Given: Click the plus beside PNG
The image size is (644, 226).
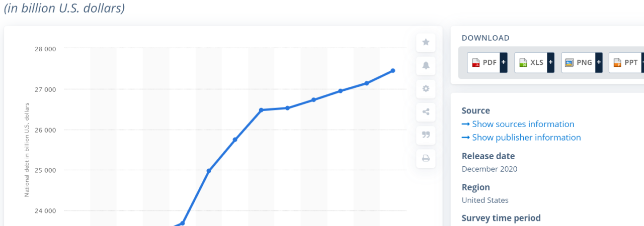Looking at the screenshot, I should [598, 63].
